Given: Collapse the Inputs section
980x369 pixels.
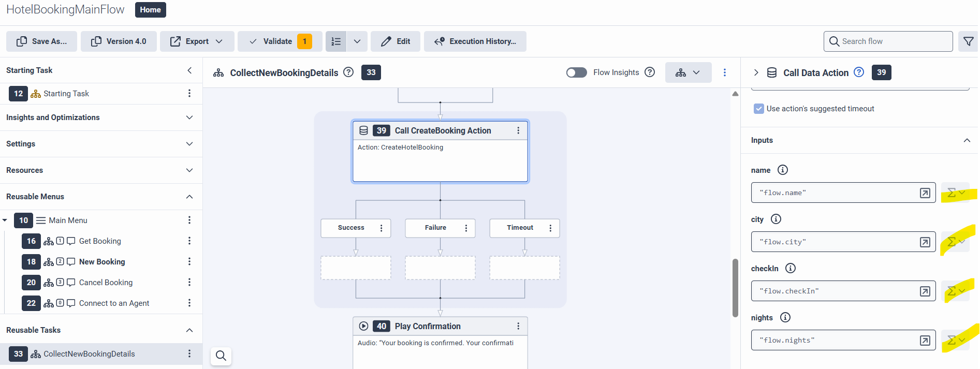Looking at the screenshot, I should pos(967,140).
